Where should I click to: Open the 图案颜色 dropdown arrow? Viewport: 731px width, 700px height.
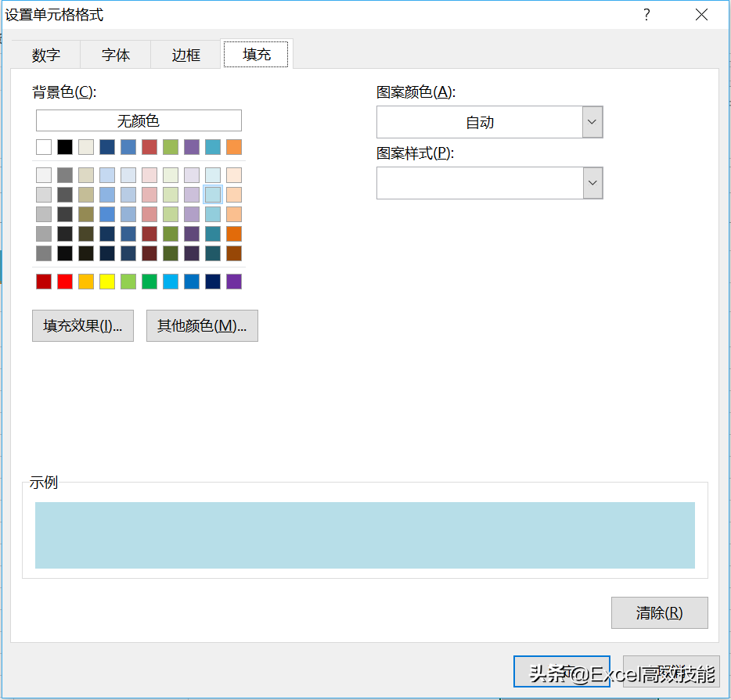coord(592,122)
